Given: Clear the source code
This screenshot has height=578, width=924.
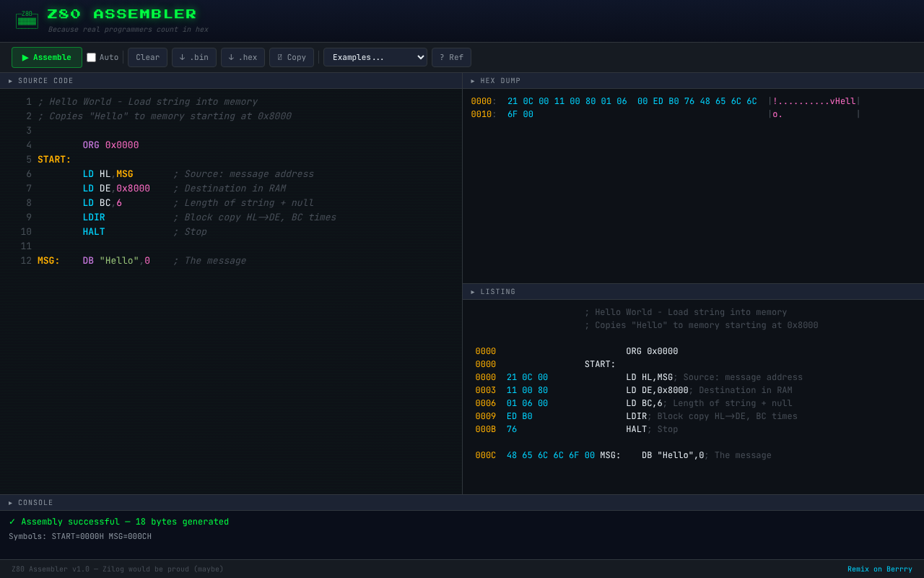Looking at the screenshot, I should point(147,58).
